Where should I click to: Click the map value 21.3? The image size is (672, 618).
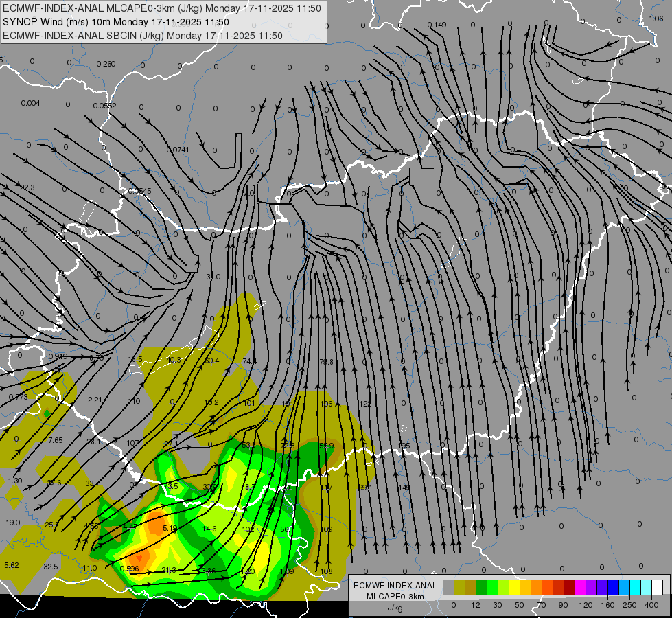(x=169, y=570)
